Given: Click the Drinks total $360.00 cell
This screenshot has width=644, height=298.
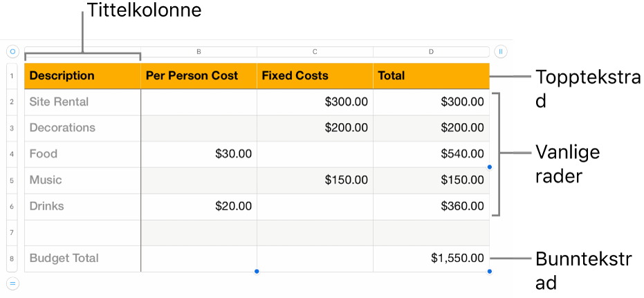Looking at the screenshot, I should tap(431, 206).
